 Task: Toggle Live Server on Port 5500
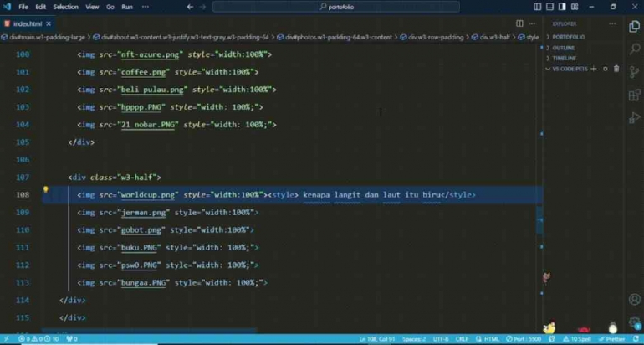524,339
